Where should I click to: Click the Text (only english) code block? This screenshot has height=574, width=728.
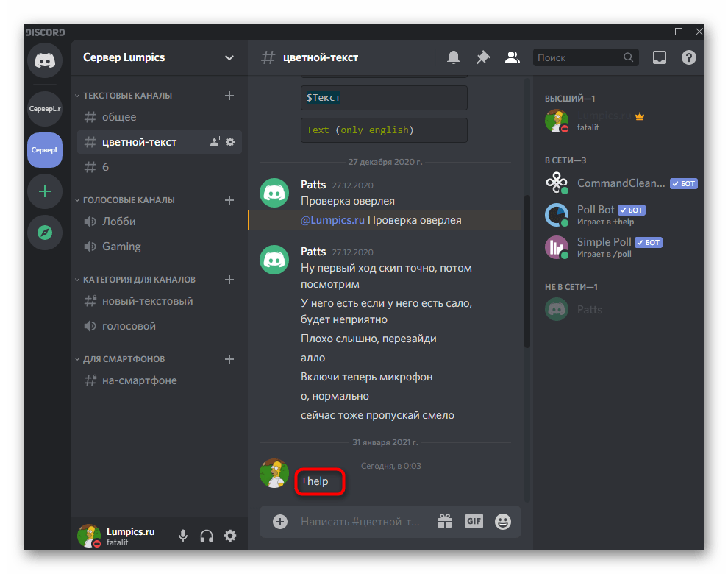pyautogui.click(x=384, y=130)
